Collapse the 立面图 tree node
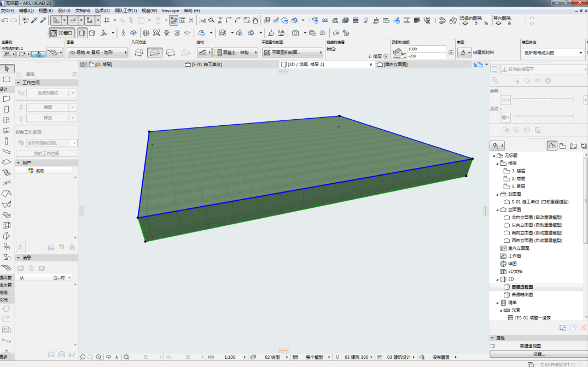The width and height of the screenshot is (588, 367). point(498,209)
